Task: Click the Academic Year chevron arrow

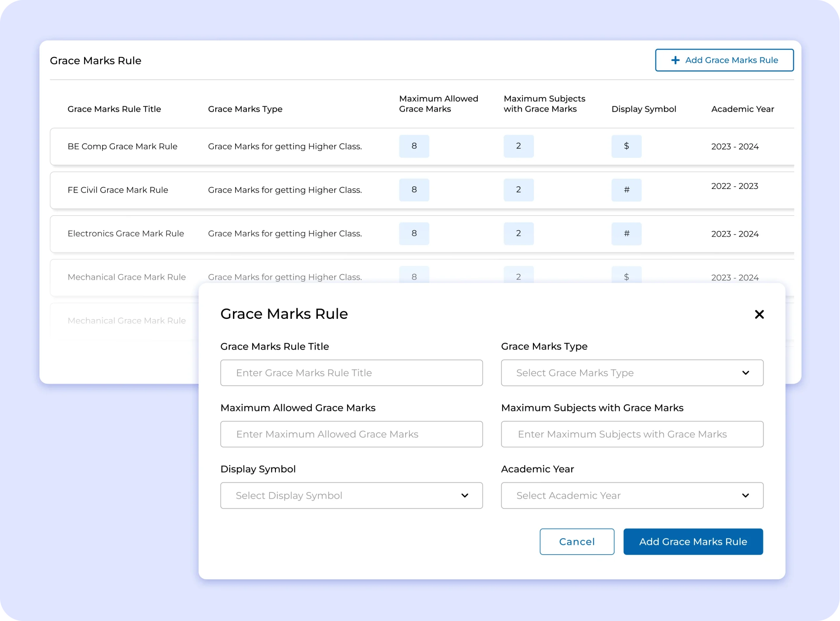Action: pos(745,495)
